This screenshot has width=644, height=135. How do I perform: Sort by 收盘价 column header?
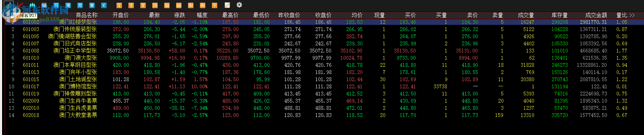pos(323,15)
